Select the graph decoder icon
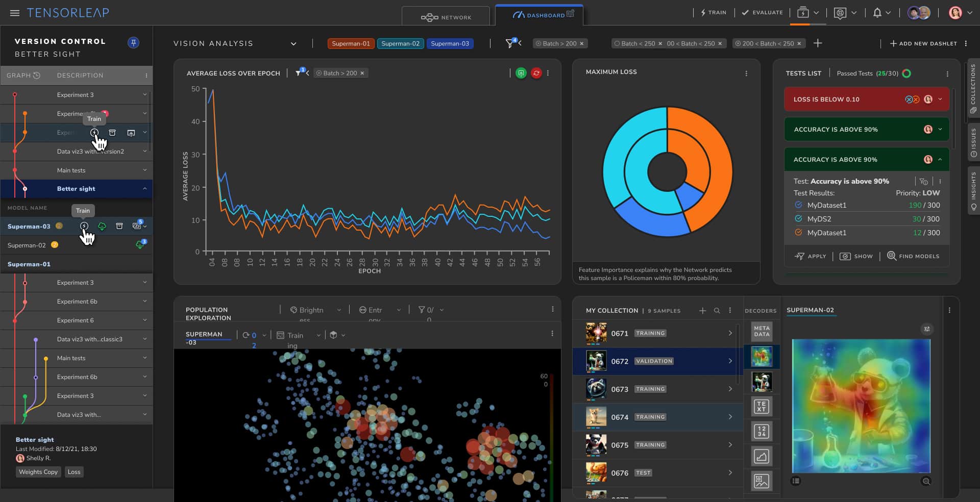 coord(762,456)
